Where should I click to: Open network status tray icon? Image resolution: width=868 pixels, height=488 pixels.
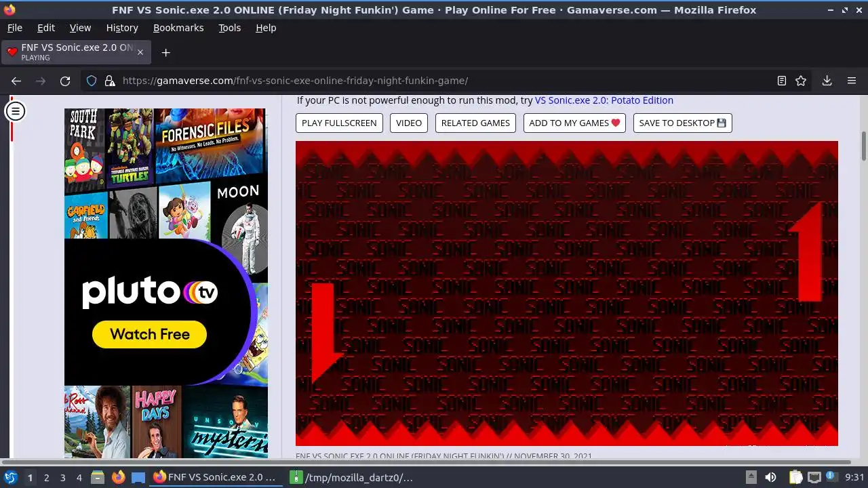coord(814,477)
